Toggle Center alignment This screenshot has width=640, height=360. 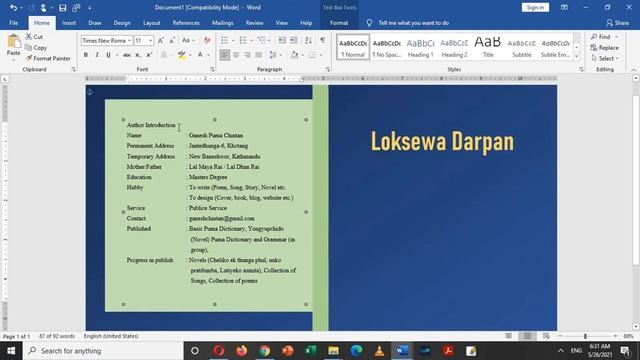[236, 55]
